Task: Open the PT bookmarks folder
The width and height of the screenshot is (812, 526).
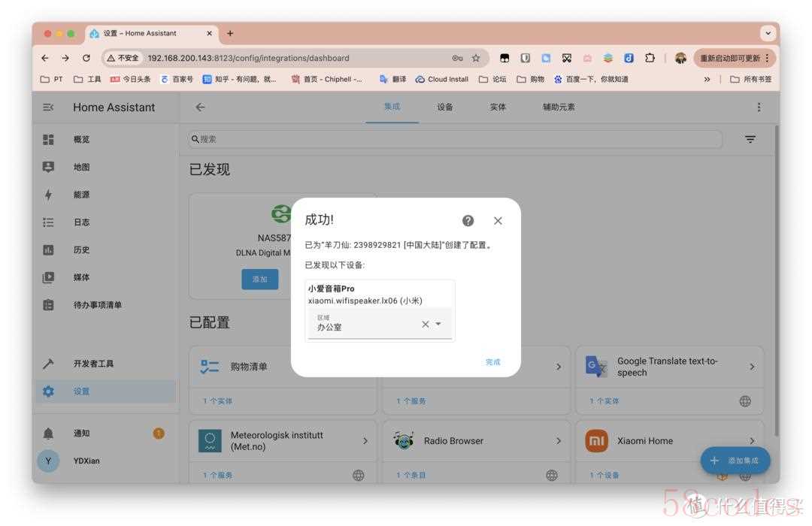Action: 52,79
